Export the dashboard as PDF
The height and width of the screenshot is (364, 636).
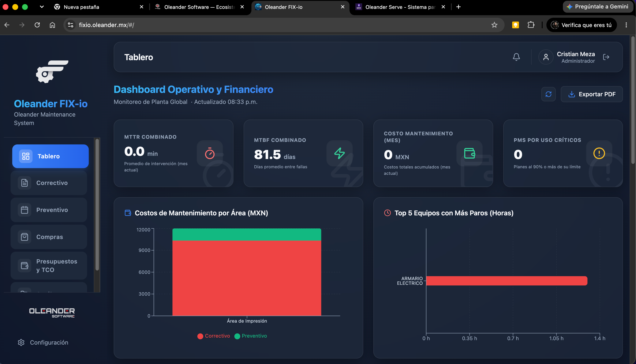coord(591,94)
